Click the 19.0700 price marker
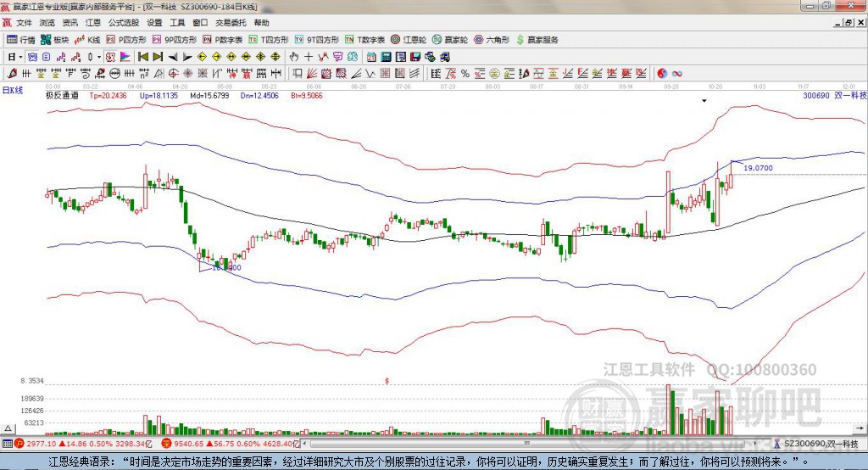Image resolution: width=868 pixels, height=470 pixels. (758, 167)
